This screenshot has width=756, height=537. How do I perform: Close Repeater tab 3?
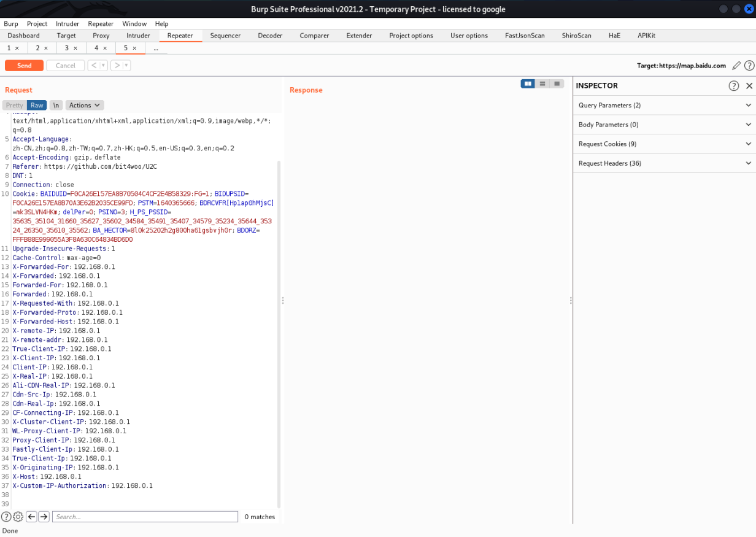click(75, 48)
